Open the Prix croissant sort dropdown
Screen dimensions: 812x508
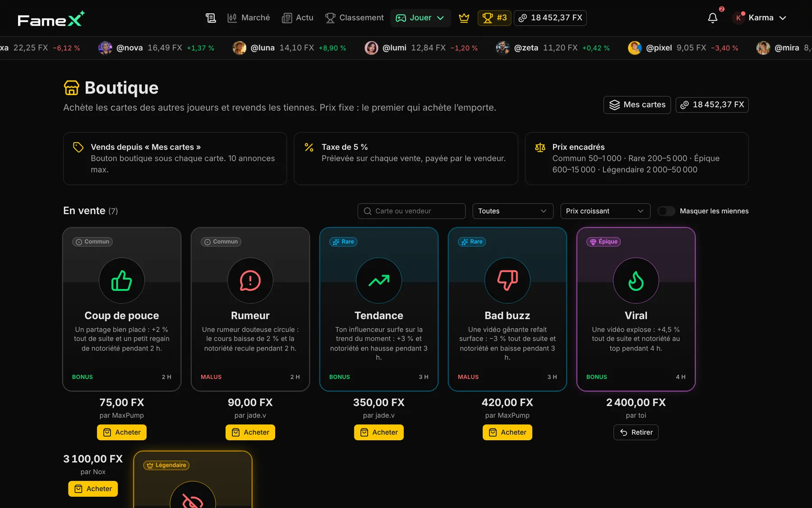tap(605, 211)
